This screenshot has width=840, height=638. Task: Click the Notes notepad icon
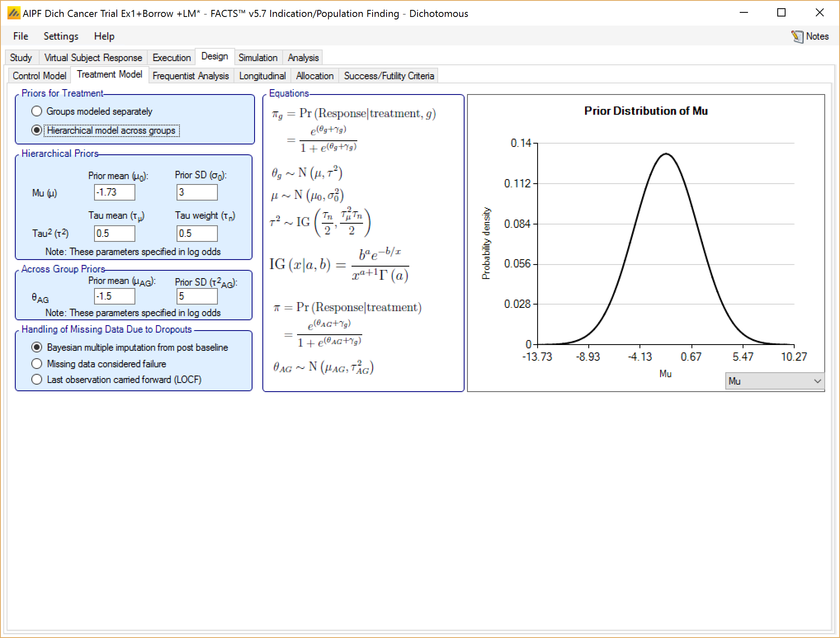(x=797, y=36)
